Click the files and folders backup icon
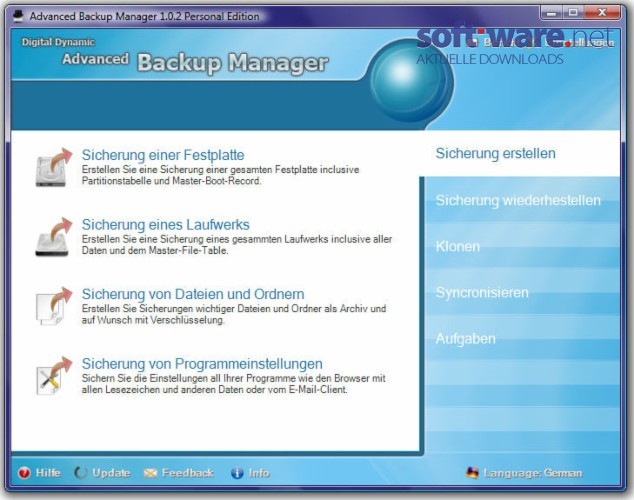The image size is (634, 500). click(54, 306)
